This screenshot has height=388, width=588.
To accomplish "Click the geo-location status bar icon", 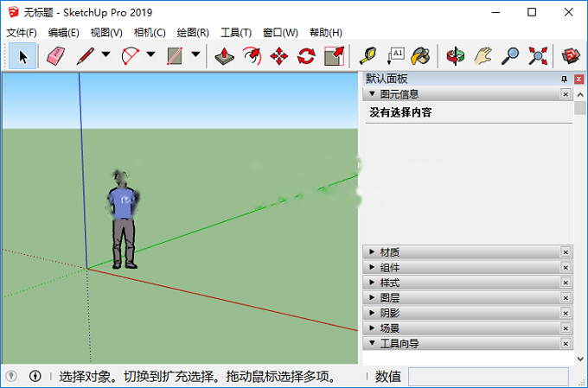I will (11, 376).
